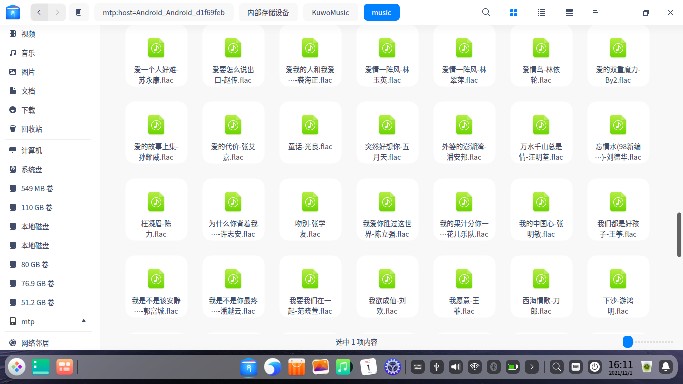Open the search tool in the toolbar
Viewport: 683px width, 384px height.
486,12
